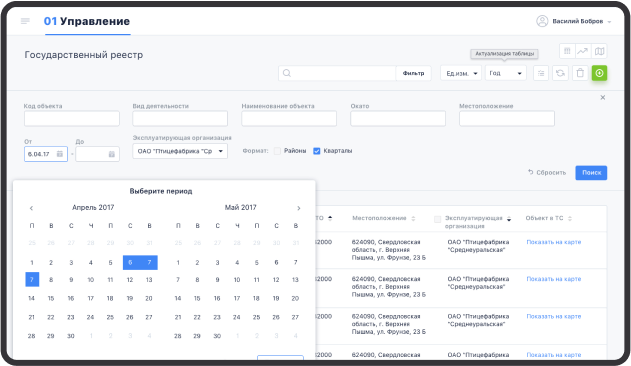Screen dimensions: 631x366
Task: Click the От date field
Action: (x=46, y=154)
